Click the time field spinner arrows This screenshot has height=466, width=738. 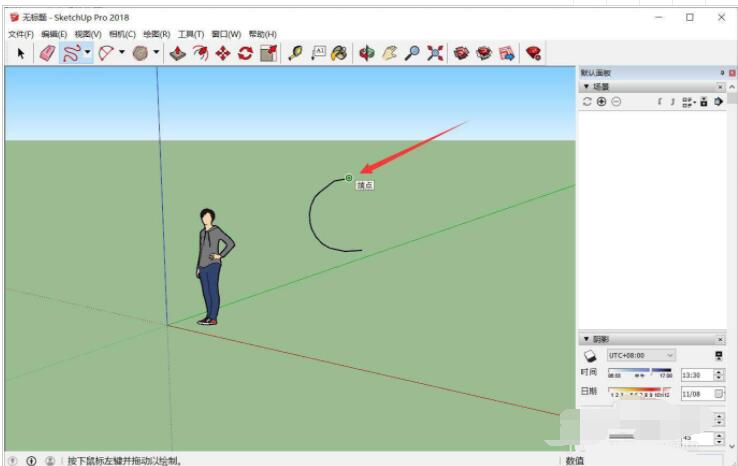pos(718,375)
